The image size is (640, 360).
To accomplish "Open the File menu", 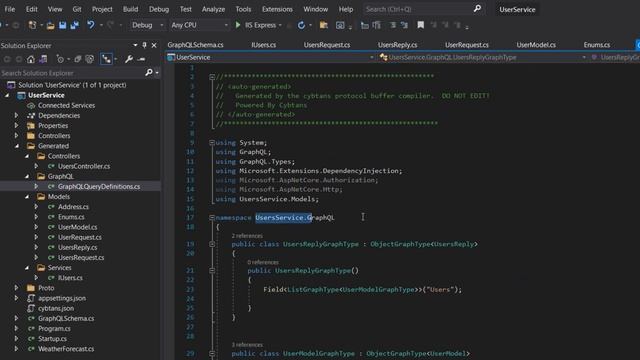I will pyautogui.click(x=9, y=9).
